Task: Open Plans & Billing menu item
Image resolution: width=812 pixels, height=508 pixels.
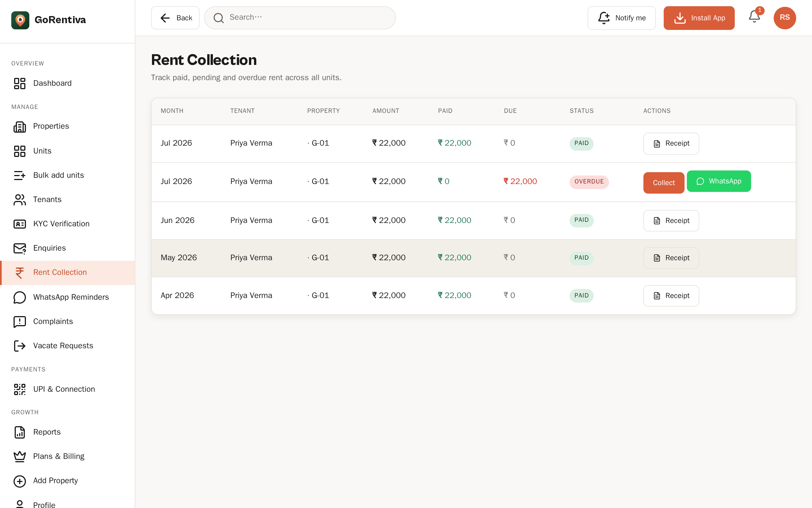Action: pos(67,456)
